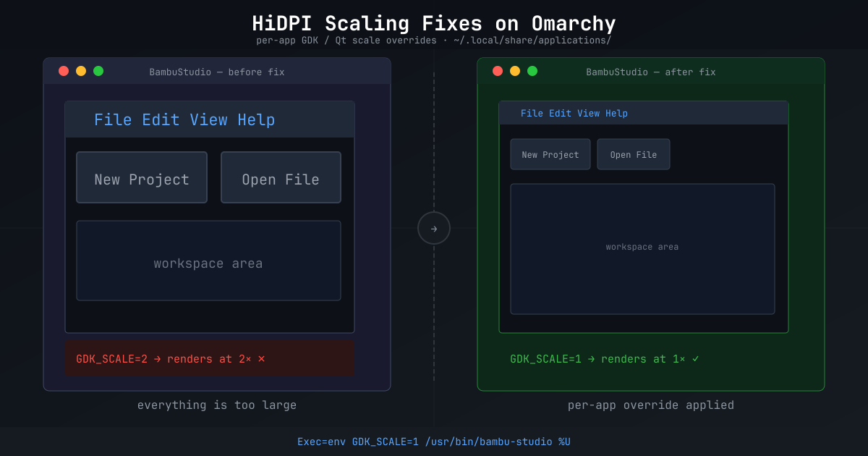Open the Help menu in the before-fix window

pyautogui.click(x=256, y=120)
